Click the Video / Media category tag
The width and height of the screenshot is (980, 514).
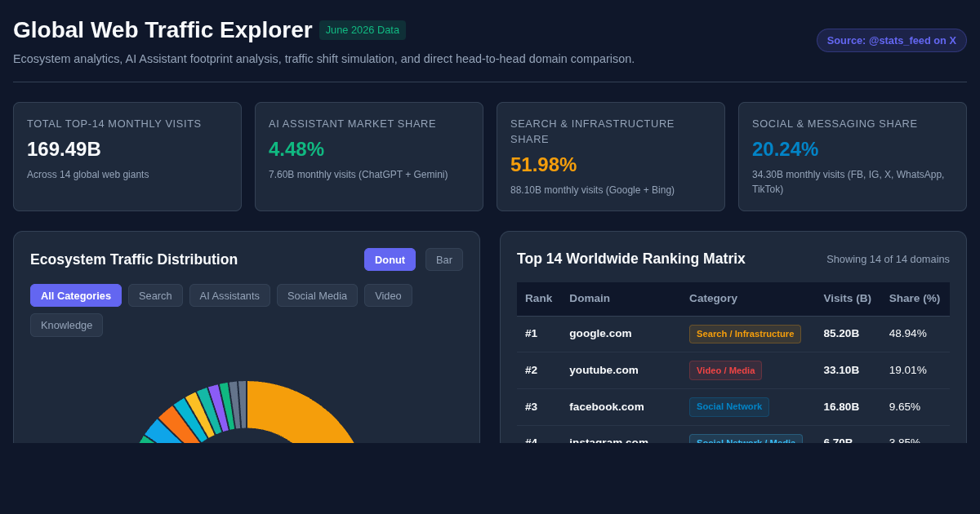tap(725, 370)
